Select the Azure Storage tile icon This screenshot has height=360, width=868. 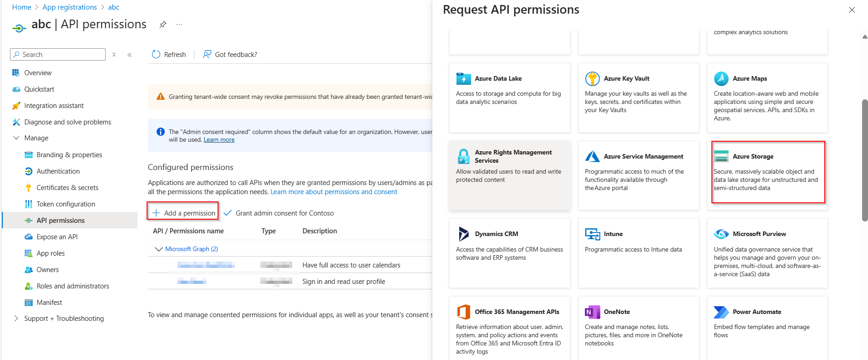click(x=721, y=156)
